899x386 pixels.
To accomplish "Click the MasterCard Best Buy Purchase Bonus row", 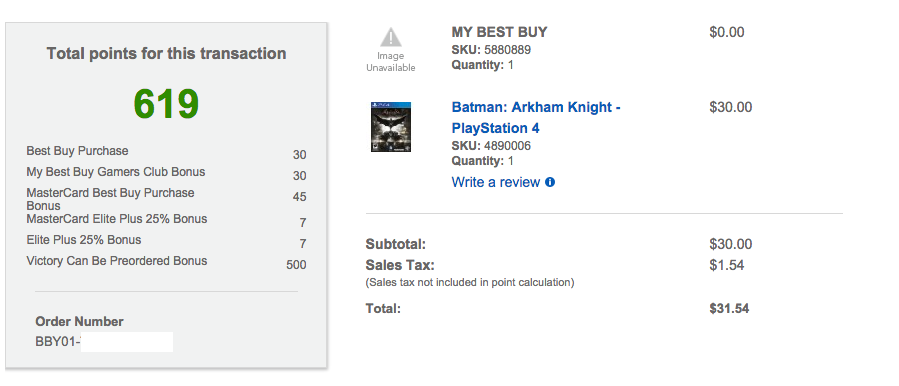I will point(166,198).
